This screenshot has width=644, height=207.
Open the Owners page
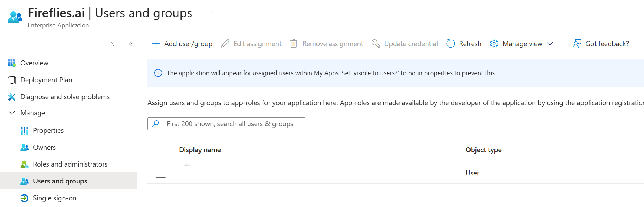[44, 148]
